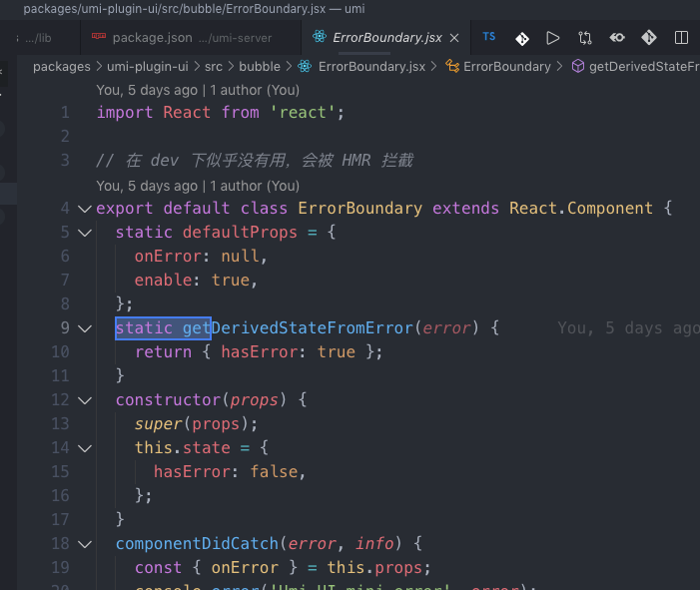Viewport: 700px width, 590px height.
Task: Open the 'umi-plugin-ui' breadcrumb
Action: pyautogui.click(x=148, y=67)
